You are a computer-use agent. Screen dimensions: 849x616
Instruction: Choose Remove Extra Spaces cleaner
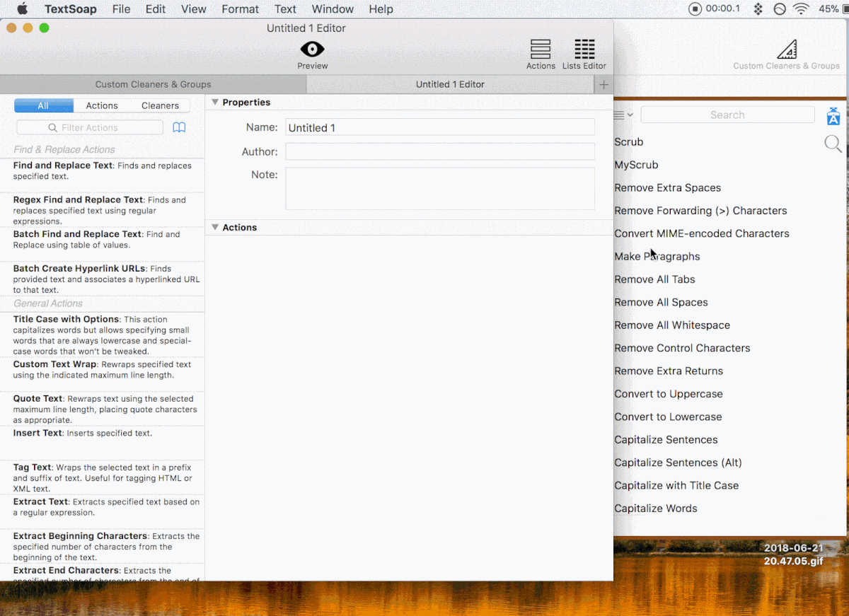(x=668, y=188)
